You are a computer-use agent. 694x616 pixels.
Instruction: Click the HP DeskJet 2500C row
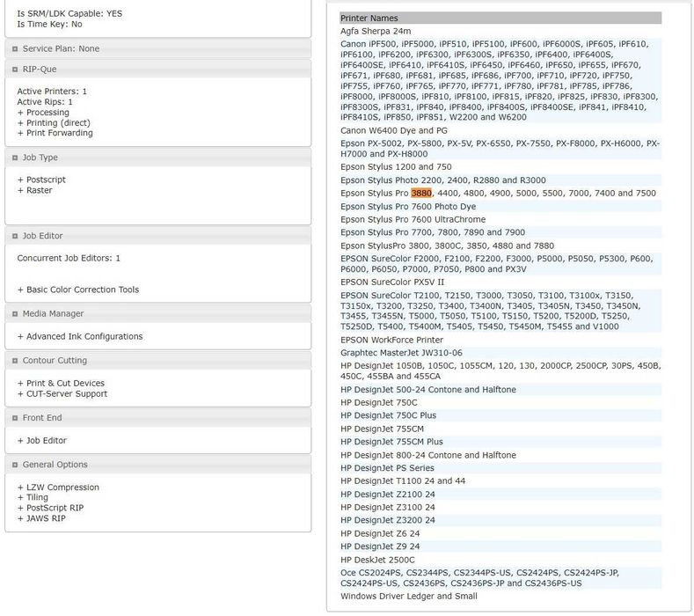(x=500, y=560)
